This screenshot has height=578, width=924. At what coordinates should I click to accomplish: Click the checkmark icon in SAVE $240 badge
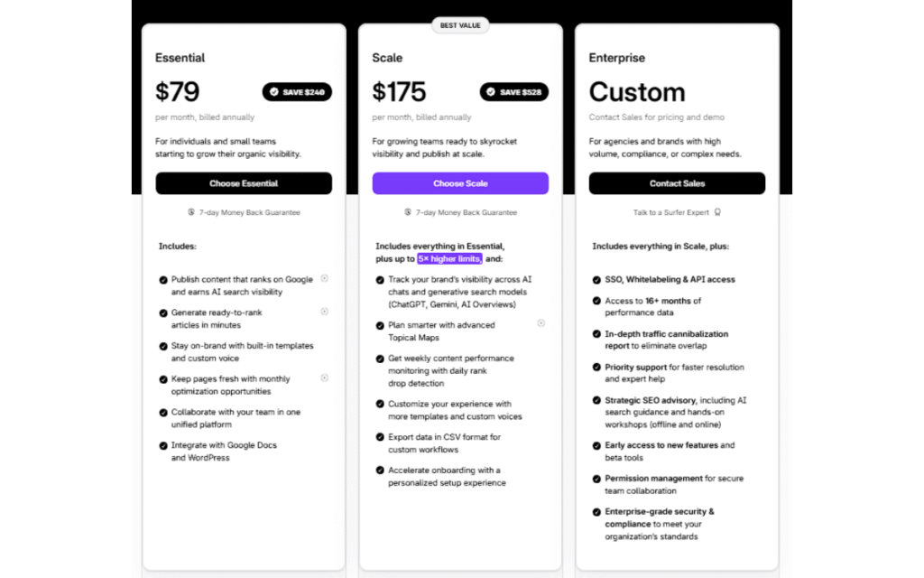tap(273, 92)
